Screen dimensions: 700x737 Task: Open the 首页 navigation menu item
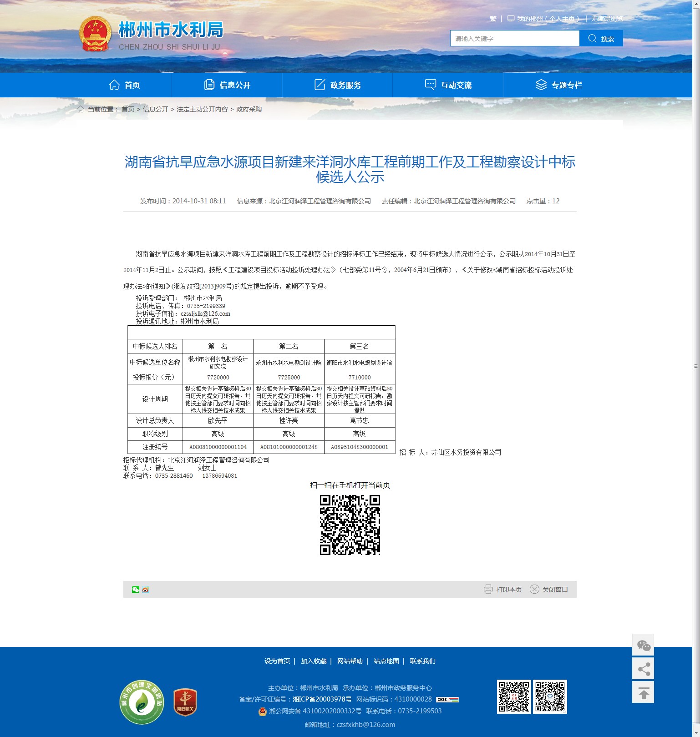[124, 85]
